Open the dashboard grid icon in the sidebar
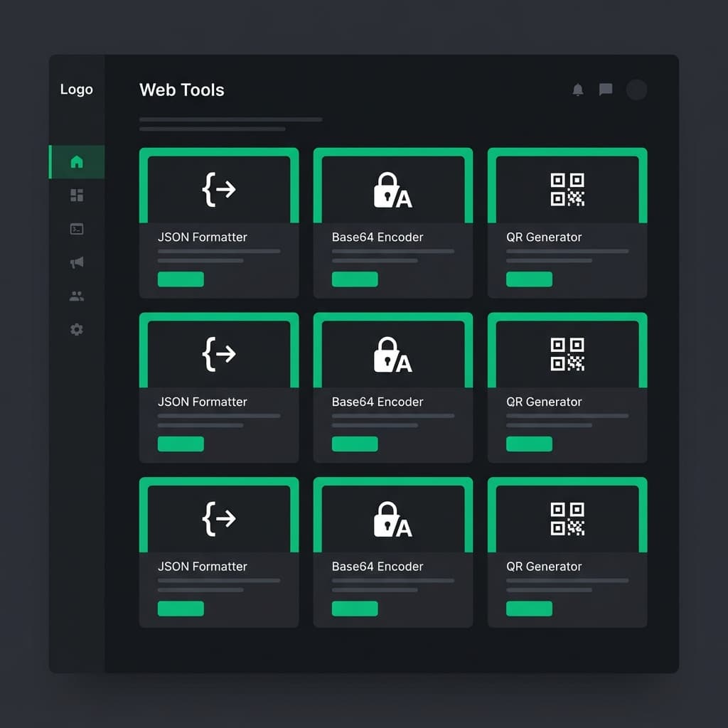This screenshot has height=728, width=728. coord(76,196)
